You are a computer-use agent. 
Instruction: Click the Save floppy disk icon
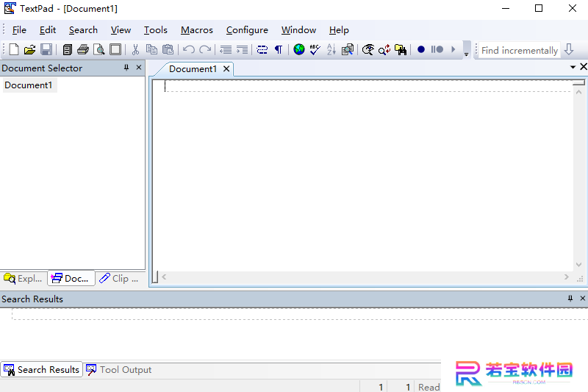(46, 49)
